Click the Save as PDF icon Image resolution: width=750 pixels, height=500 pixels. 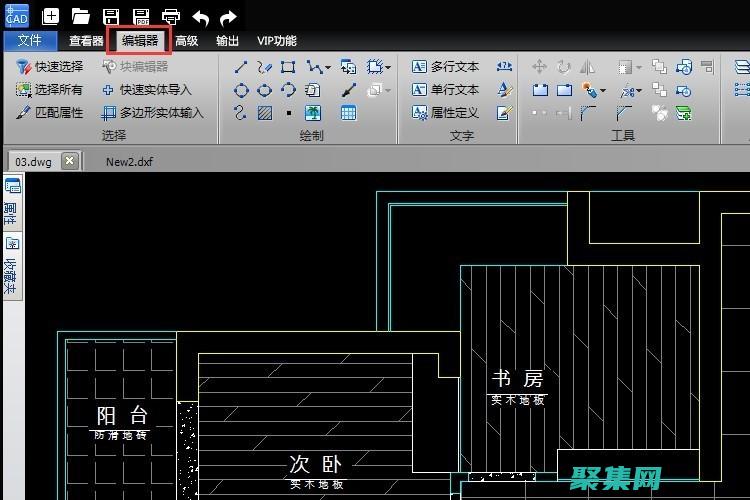[x=141, y=17]
